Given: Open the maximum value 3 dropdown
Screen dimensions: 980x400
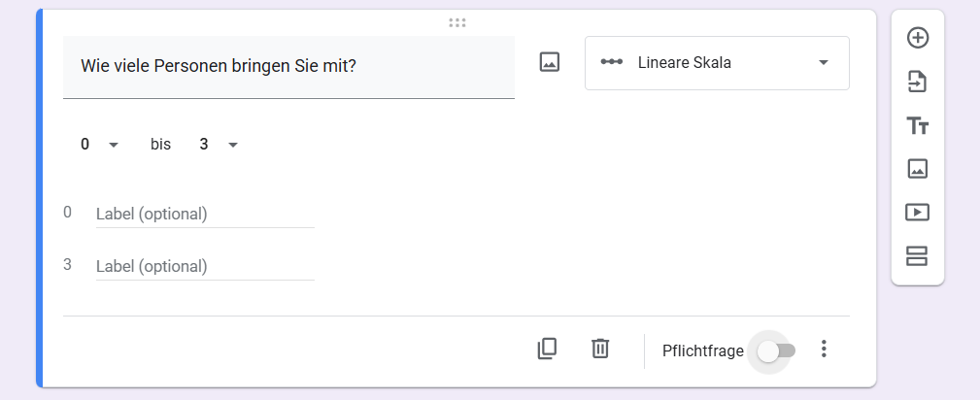Looking at the screenshot, I should [x=219, y=145].
